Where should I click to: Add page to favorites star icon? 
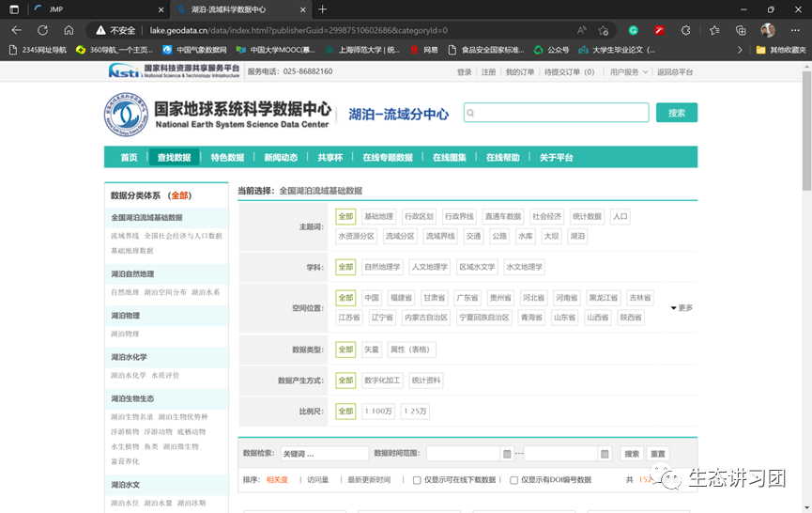(x=604, y=31)
